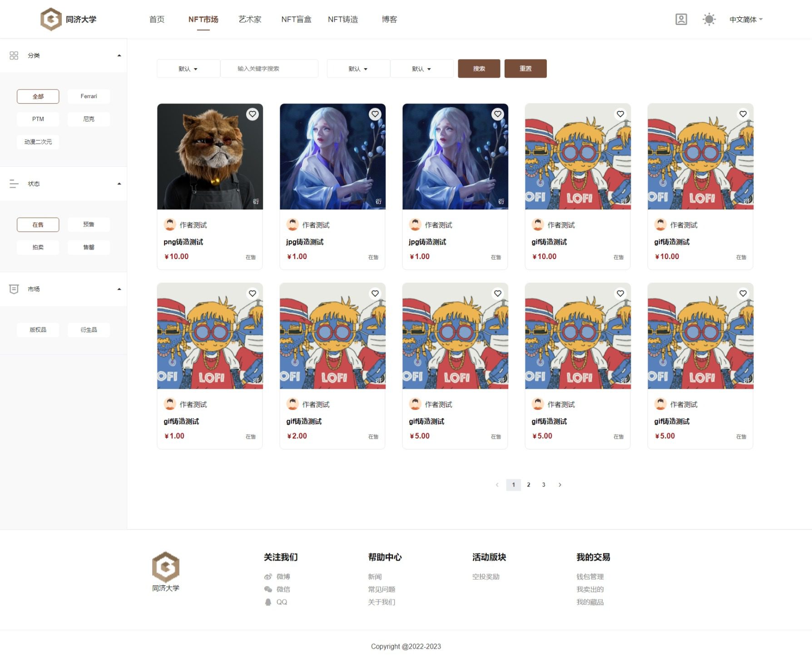Open the ¥2.00 gif铸造测试 NFT thumbnail
812x663 pixels.
tap(332, 336)
